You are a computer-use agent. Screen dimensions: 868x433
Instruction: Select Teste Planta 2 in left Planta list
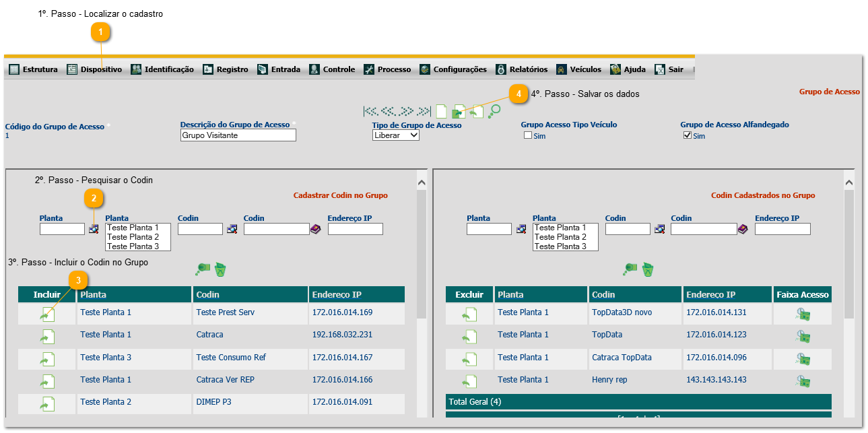click(x=133, y=237)
